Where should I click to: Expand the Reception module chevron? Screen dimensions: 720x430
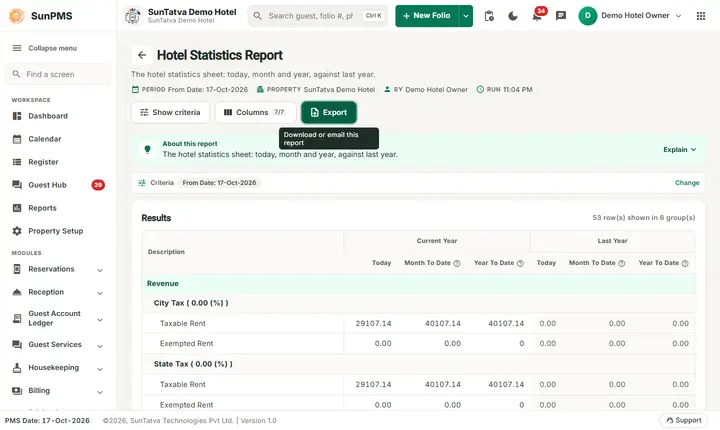tap(100, 293)
